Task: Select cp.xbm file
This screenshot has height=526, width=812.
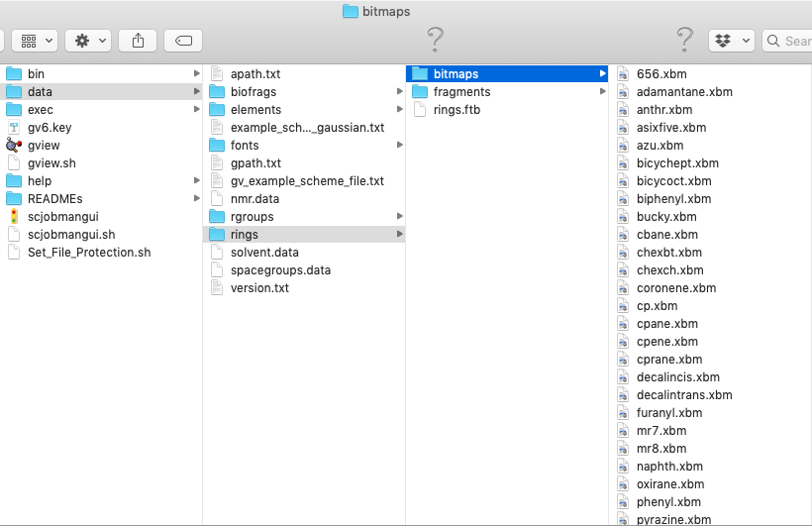Action: click(711, 306)
